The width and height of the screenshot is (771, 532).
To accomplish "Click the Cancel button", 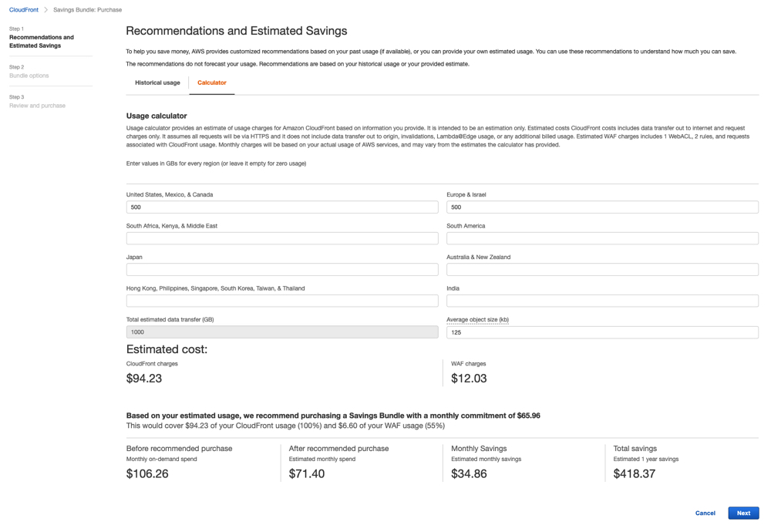I will coord(705,513).
